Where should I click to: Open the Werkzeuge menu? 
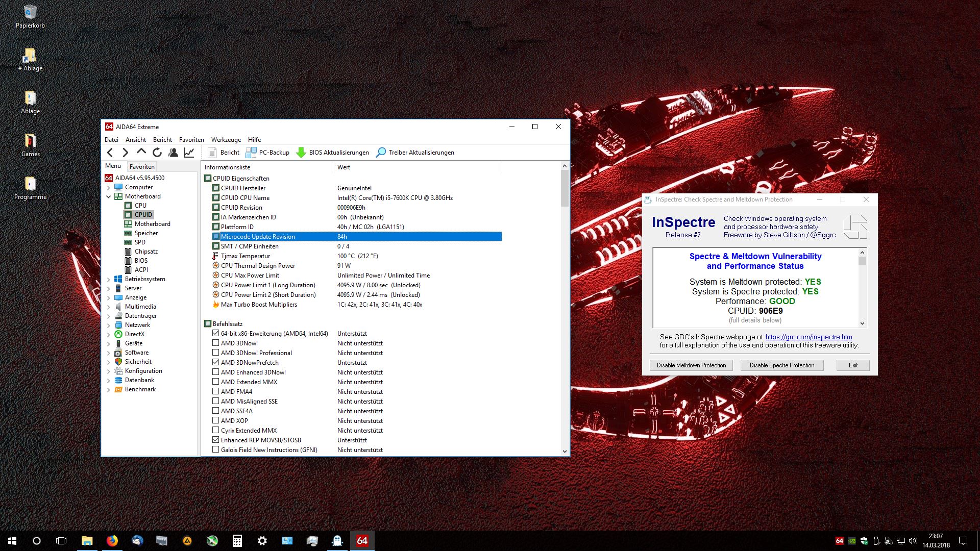tap(226, 139)
